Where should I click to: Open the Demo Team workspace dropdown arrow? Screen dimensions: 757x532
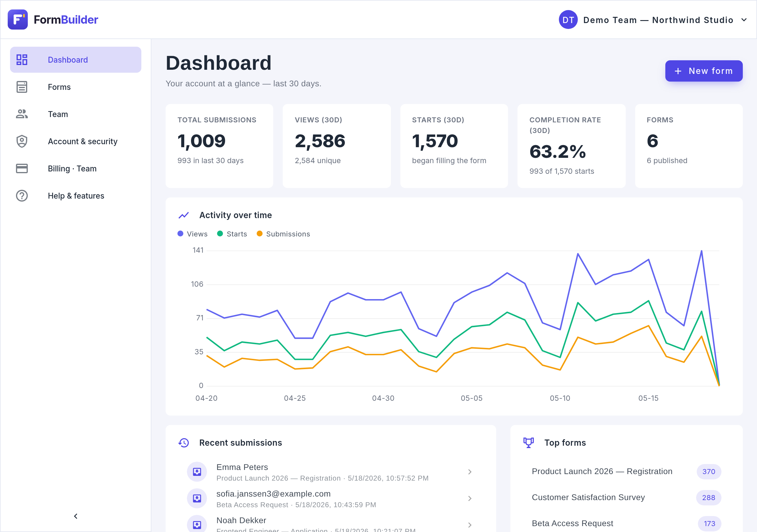pos(744,20)
